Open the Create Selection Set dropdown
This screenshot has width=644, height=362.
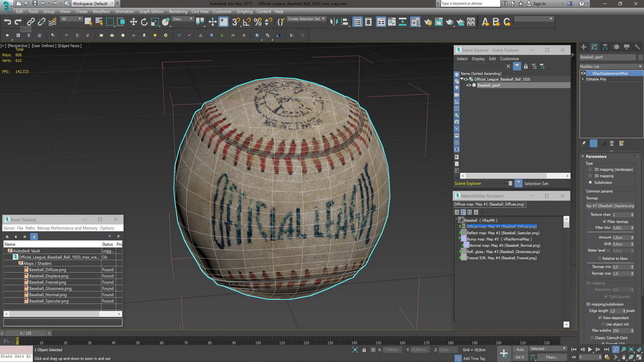pos(306,19)
